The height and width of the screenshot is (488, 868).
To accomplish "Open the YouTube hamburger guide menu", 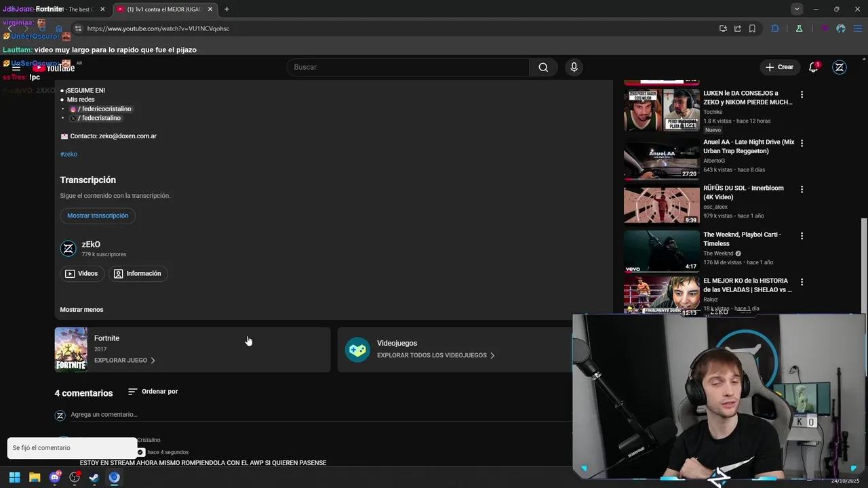I will tap(16, 67).
